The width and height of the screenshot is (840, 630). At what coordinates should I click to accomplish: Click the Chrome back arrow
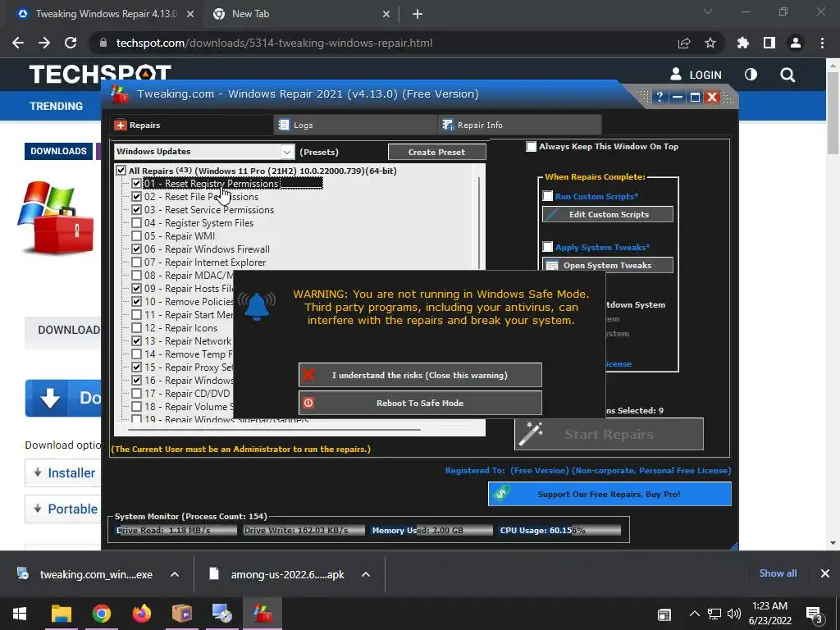(18, 43)
